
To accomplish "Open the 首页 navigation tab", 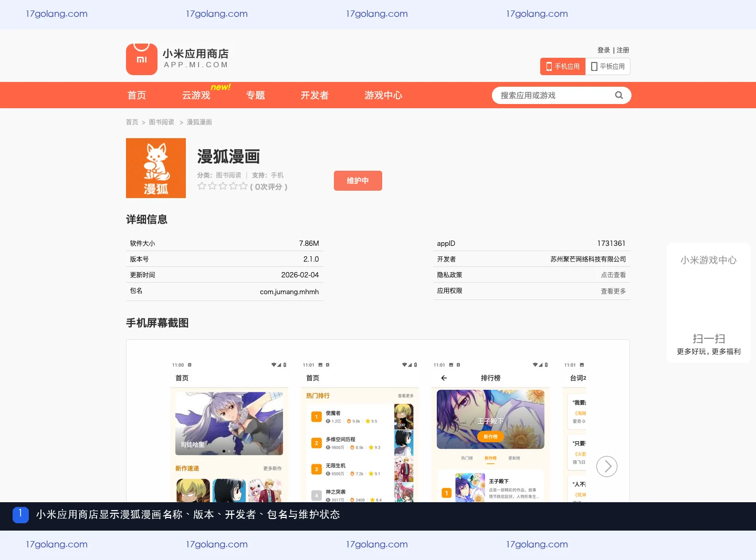I will click(137, 95).
